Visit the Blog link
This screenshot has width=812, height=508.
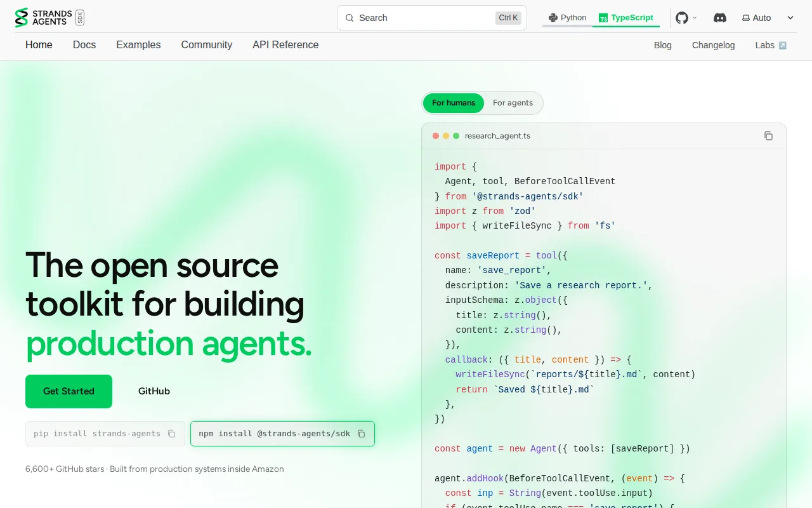click(x=663, y=45)
